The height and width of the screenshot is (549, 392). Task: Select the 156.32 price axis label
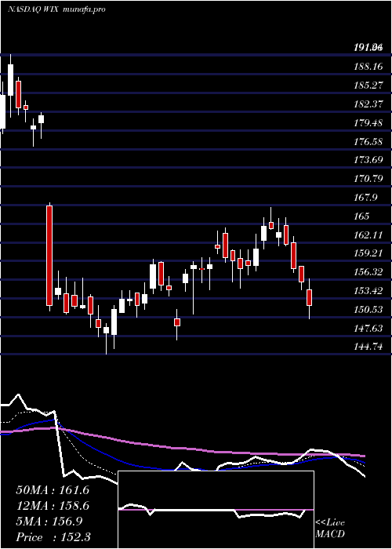[367, 272]
